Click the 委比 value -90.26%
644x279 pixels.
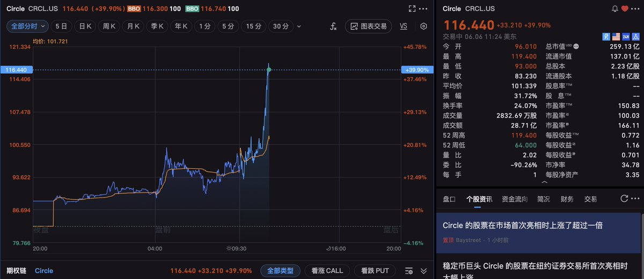click(x=523, y=165)
